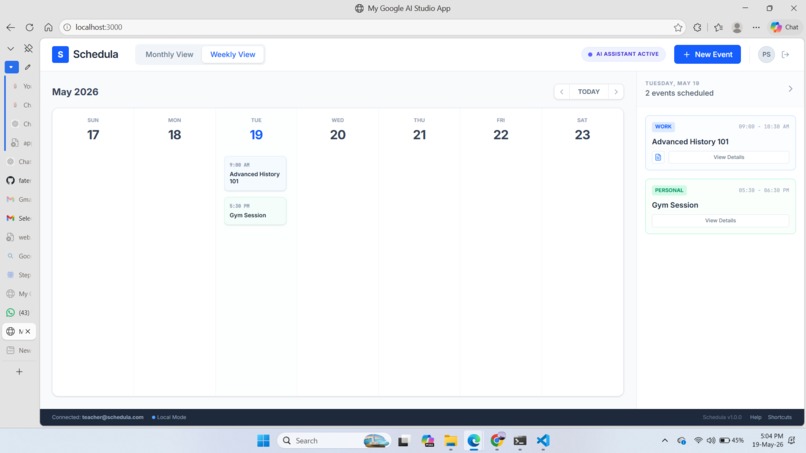Open tab group dropdown in sidebar
Viewport: 806px width, 453px height.
click(11, 67)
